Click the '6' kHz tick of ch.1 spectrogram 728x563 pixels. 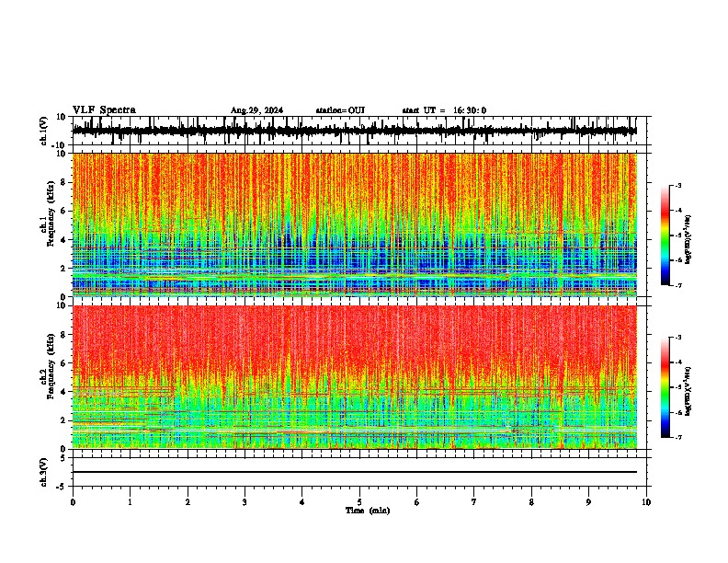coord(63,212)
